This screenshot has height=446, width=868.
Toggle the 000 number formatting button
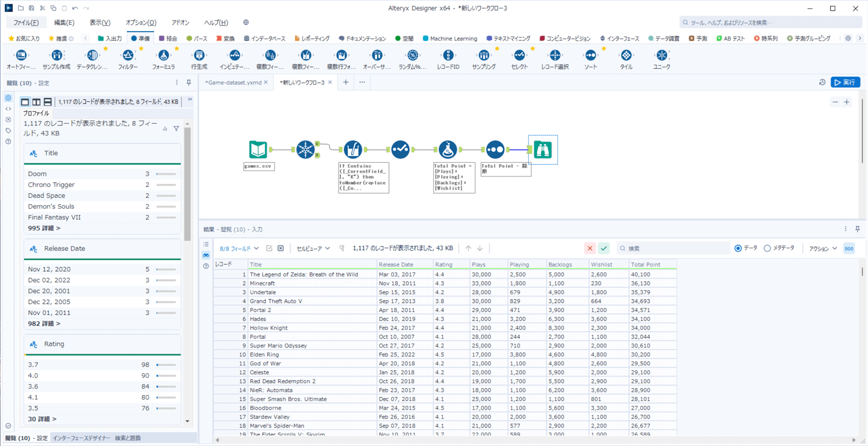click(849, 248)
